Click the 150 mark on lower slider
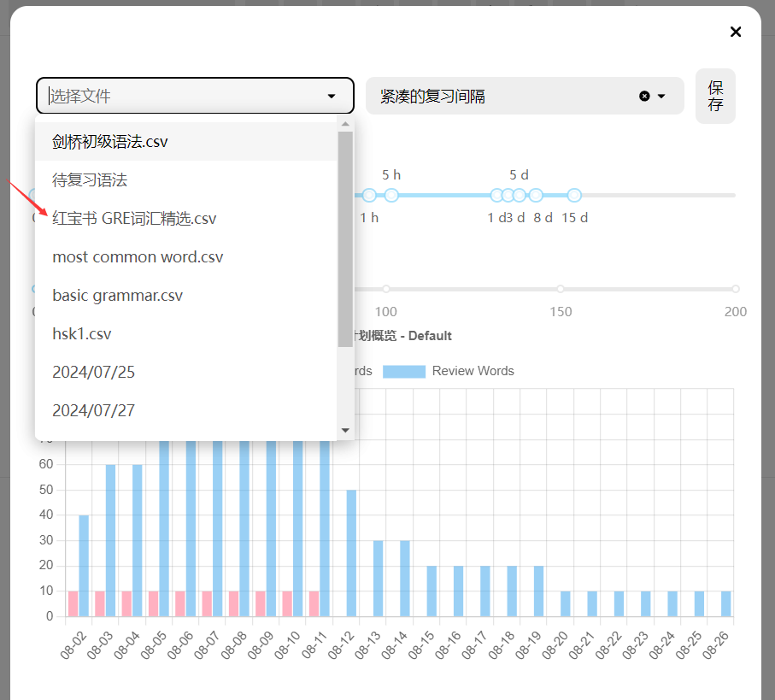Image resolution: width=775 pixels, height=700 pixels. click(561, 289)
